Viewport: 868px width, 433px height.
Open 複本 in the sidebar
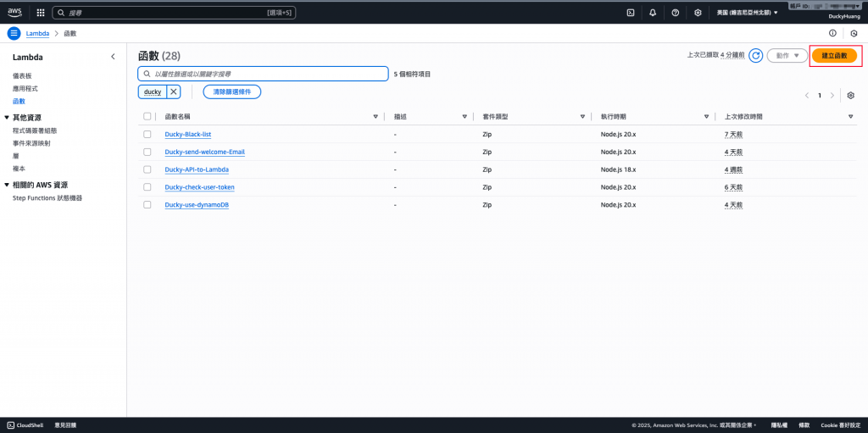point(19,169)
